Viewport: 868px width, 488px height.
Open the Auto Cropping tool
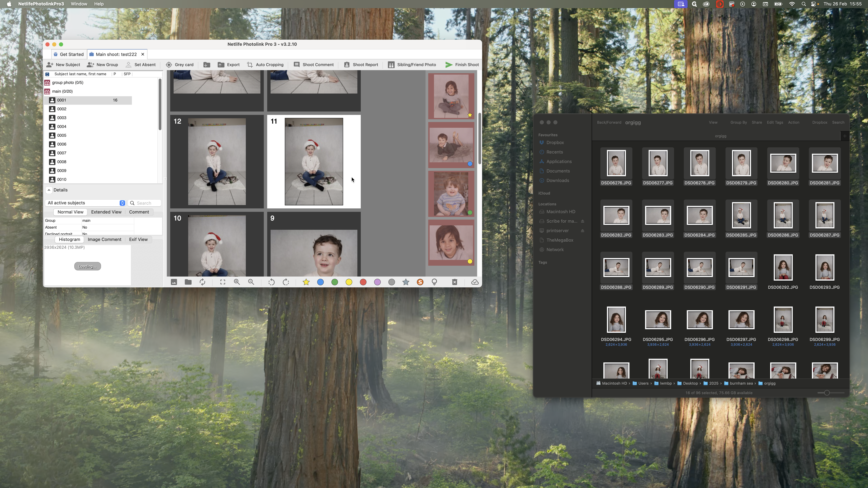click(265, 65)
